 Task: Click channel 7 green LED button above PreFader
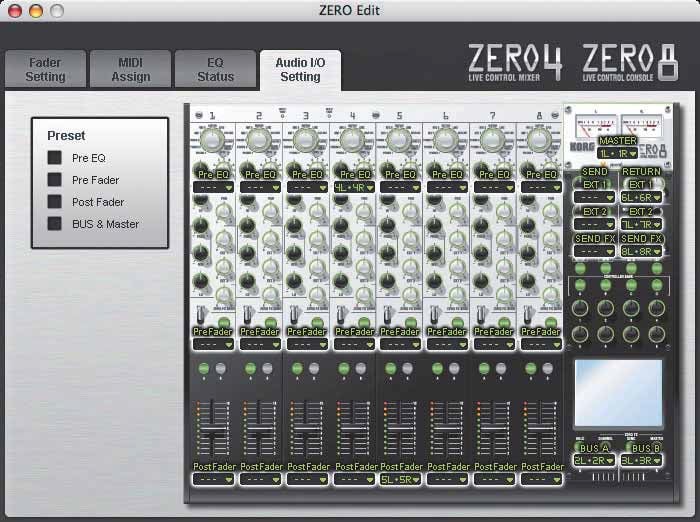(504, 322)
